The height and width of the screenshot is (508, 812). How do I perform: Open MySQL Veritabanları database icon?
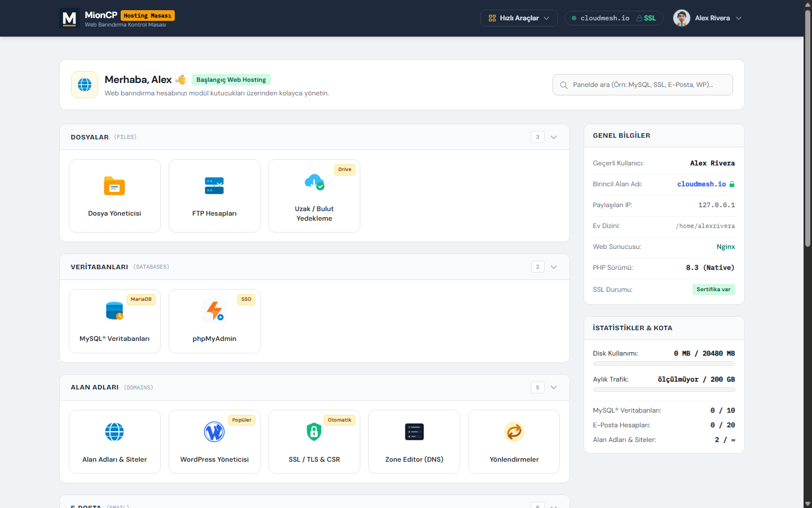(114, 310)
